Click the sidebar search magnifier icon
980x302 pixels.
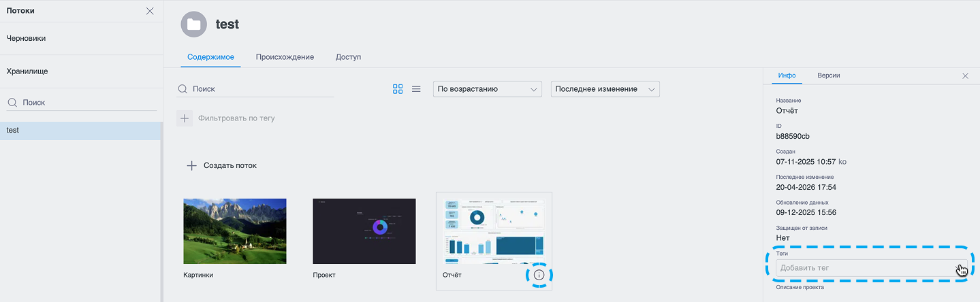[x=12, y=102]
